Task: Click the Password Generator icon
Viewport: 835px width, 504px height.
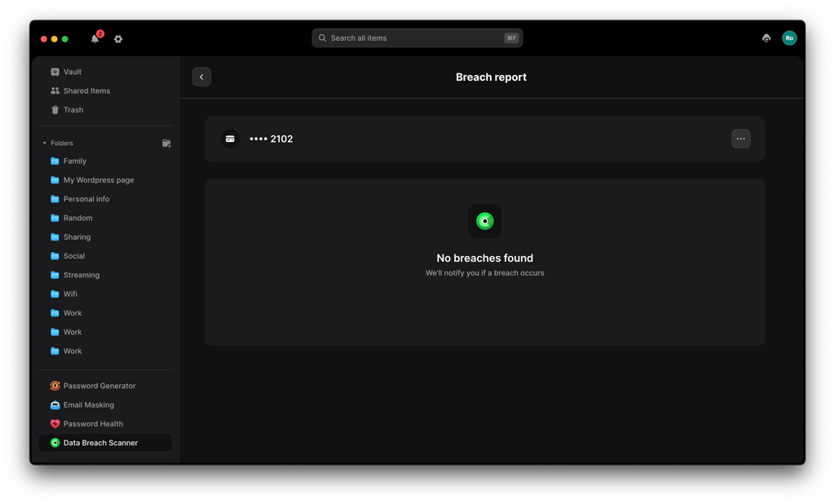Action: tap(55, 386)
